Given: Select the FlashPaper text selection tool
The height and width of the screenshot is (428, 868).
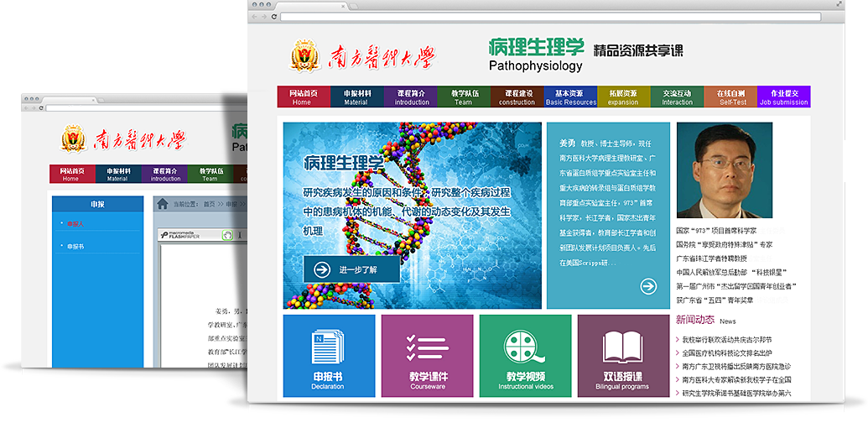Looking at the screenshot, I should click(239, 236).
